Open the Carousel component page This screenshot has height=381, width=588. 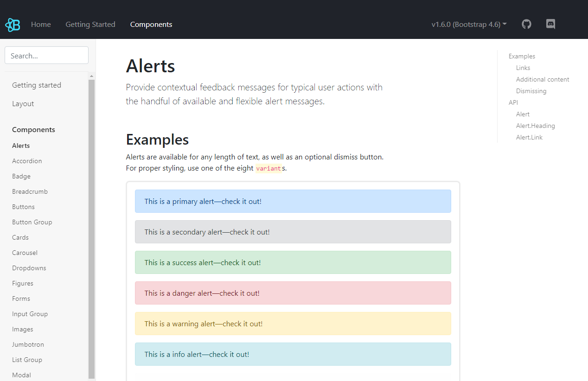[25, 253]
